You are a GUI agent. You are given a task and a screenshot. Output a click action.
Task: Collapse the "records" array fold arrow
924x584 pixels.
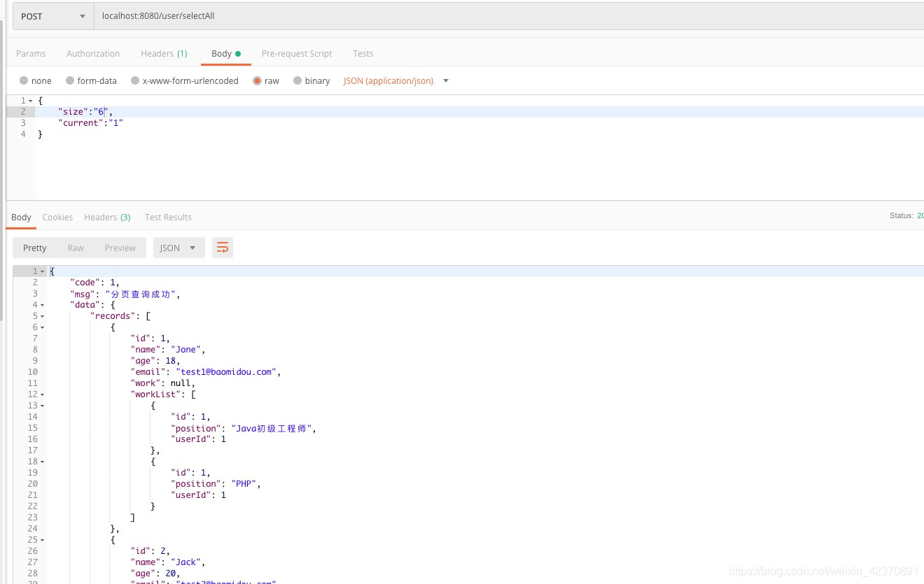point(42,316)
